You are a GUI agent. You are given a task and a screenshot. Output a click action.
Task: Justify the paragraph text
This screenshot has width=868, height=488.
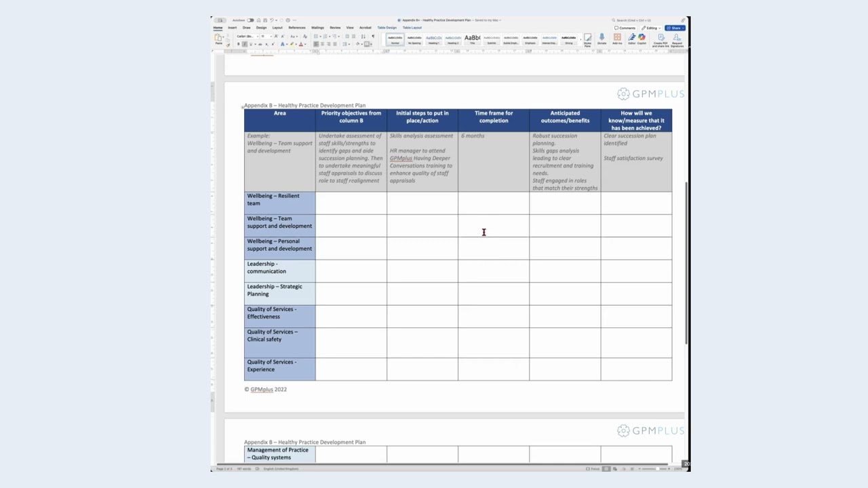[335, 44]
